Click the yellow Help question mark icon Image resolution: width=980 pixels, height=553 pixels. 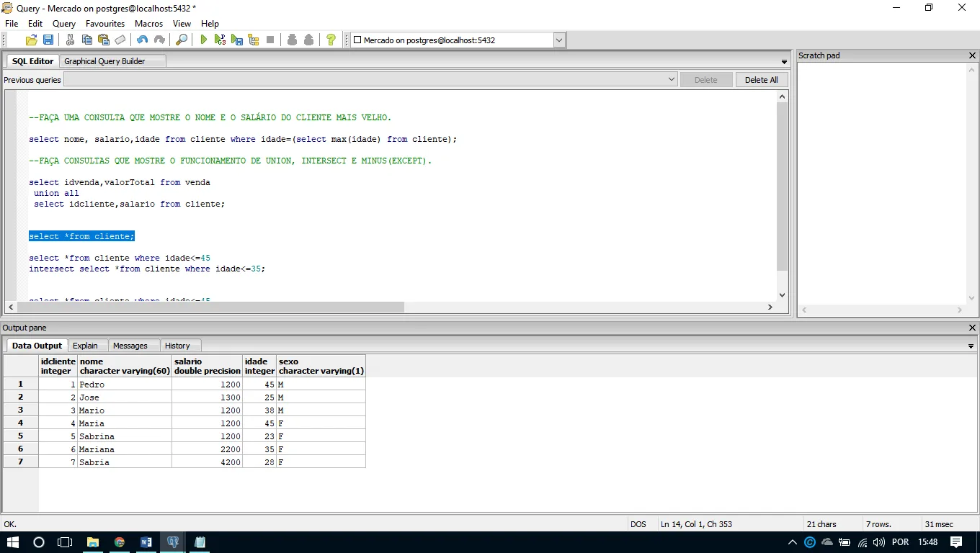[x=331, y=40]
